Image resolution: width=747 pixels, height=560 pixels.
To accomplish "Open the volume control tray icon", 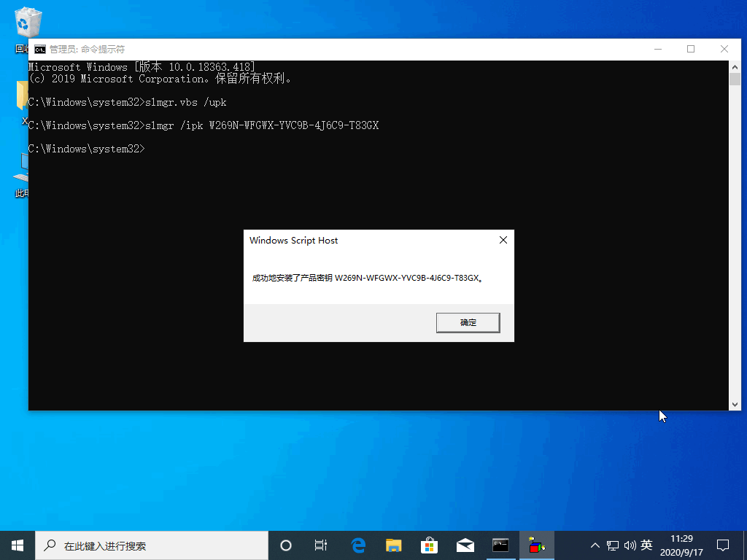I will [630, 545].
